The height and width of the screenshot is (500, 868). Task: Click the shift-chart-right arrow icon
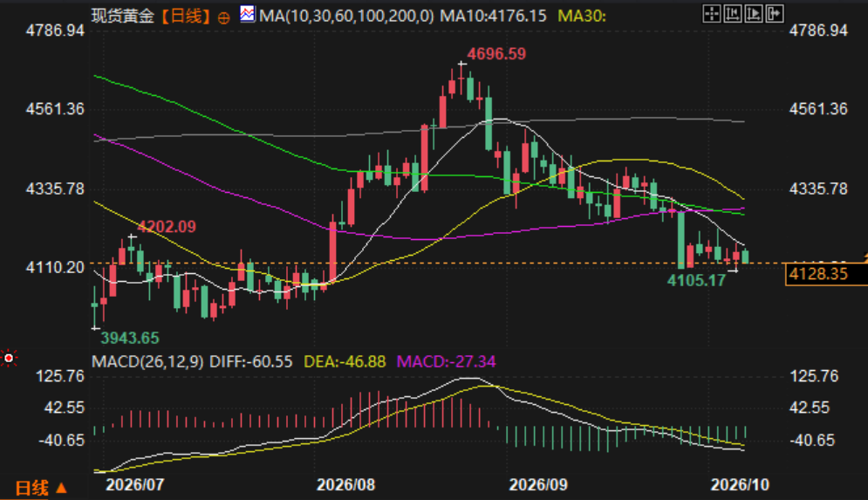775,13
